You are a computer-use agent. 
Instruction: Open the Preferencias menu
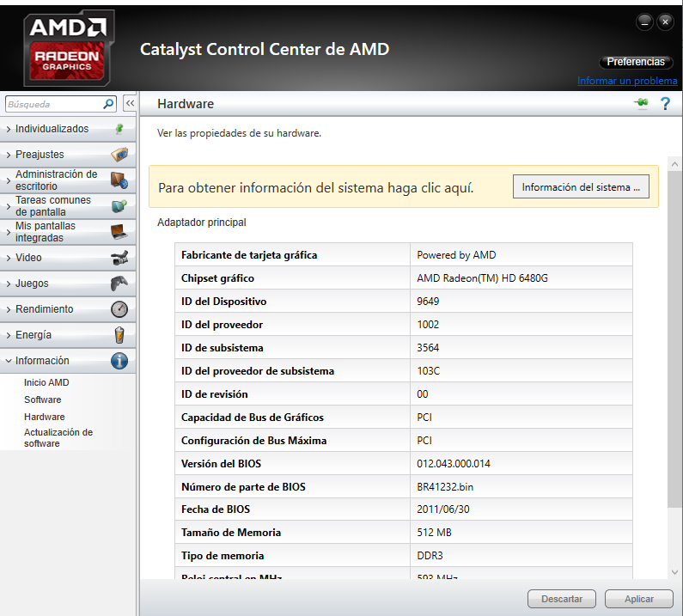(636, 62)
